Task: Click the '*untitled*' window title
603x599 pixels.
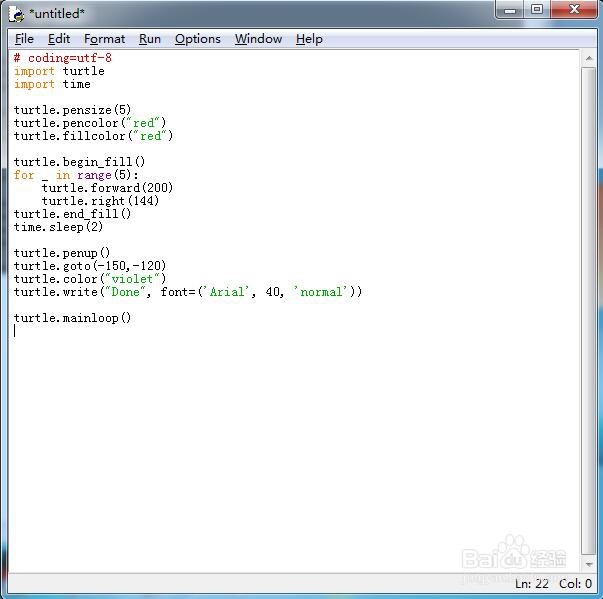Action: click(x=57, y=14)
